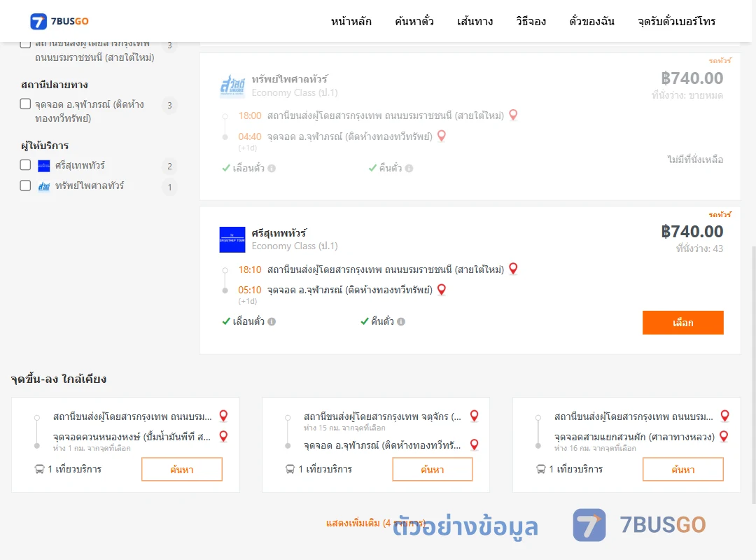
Task: Click ค้นหา on the จตุจักร nearby card
Action: point(433,469)
